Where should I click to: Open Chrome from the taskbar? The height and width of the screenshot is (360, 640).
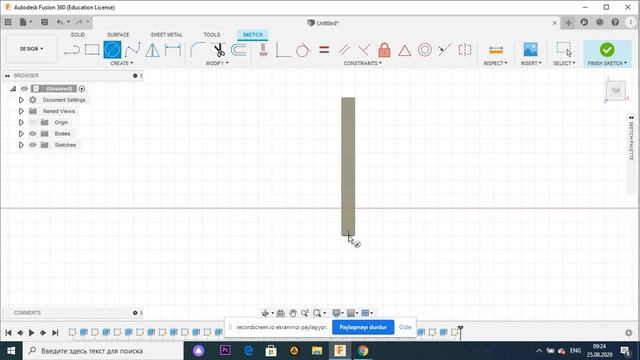pos(363,351)
